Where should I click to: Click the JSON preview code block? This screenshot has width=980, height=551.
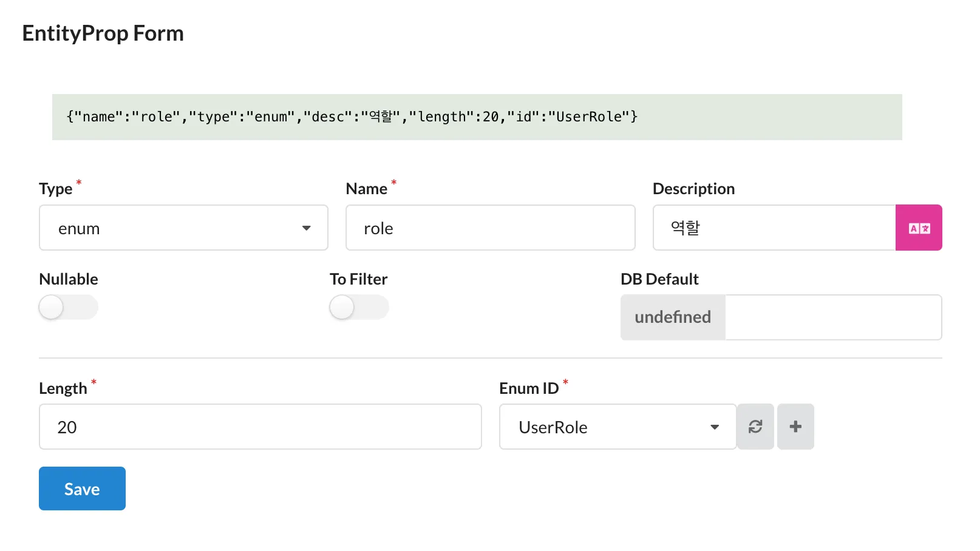477,117
